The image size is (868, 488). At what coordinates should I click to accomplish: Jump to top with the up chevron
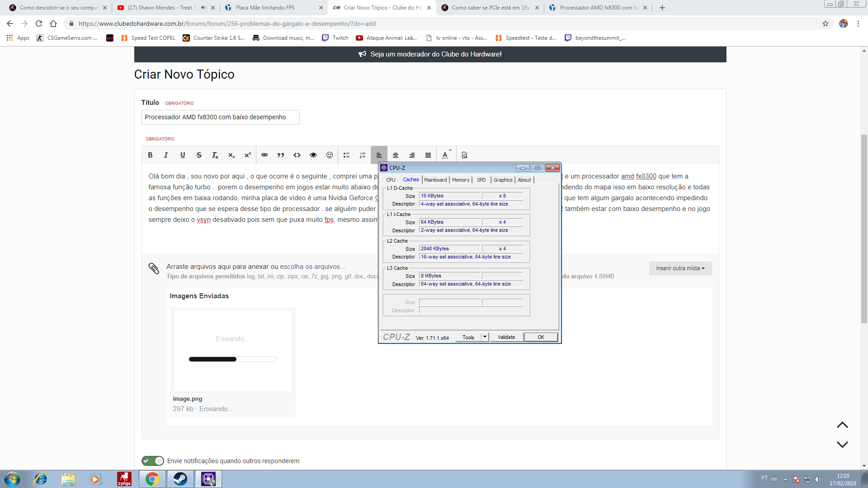842,425
